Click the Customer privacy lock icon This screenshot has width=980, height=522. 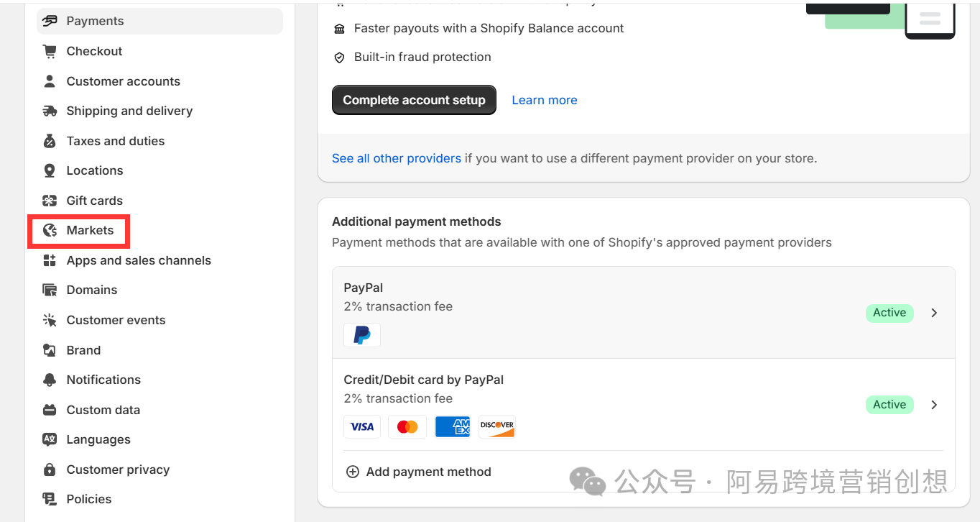pos(50,470)
